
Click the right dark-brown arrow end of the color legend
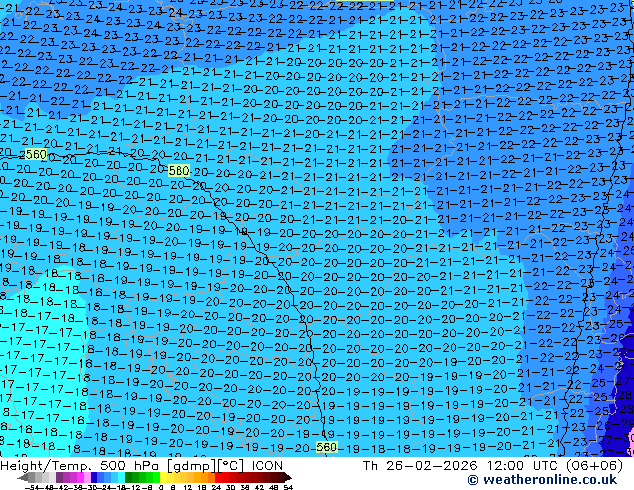pyautogui.click(x=287, y=478)
